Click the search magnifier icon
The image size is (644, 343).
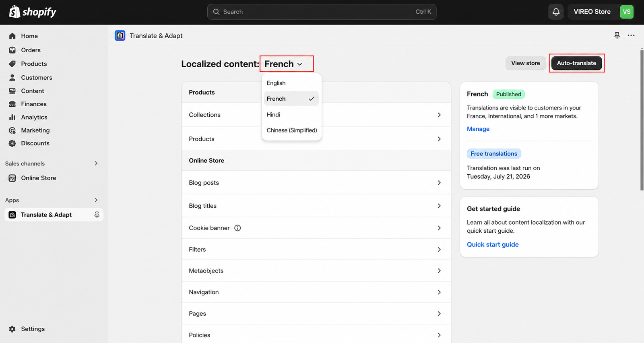coord(216,12)
